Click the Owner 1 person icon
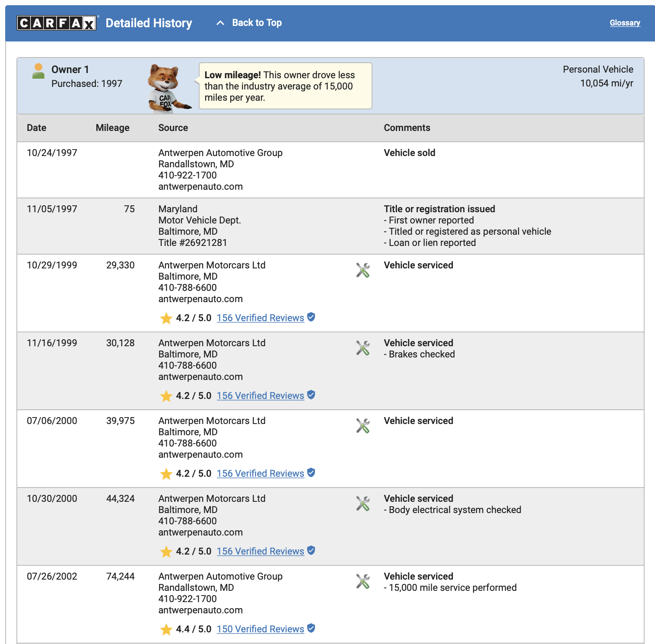655x644 pixels. tap(38, 71)
